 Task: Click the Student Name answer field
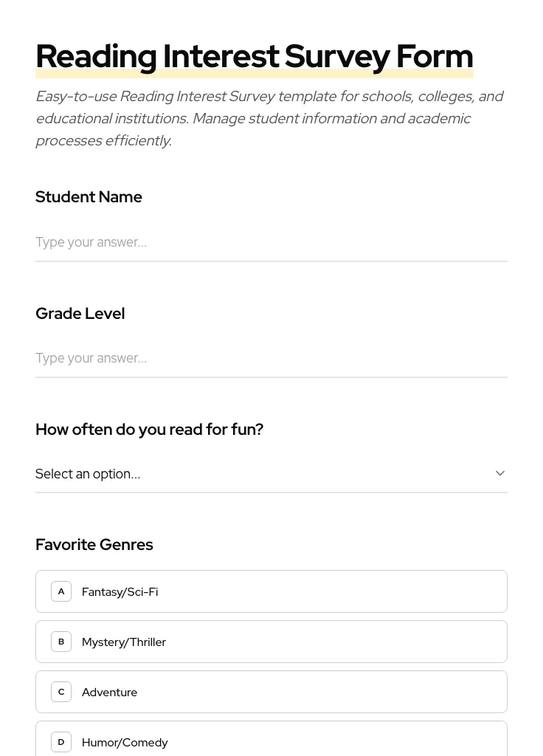pyautogui.click(x=271, y=242)
